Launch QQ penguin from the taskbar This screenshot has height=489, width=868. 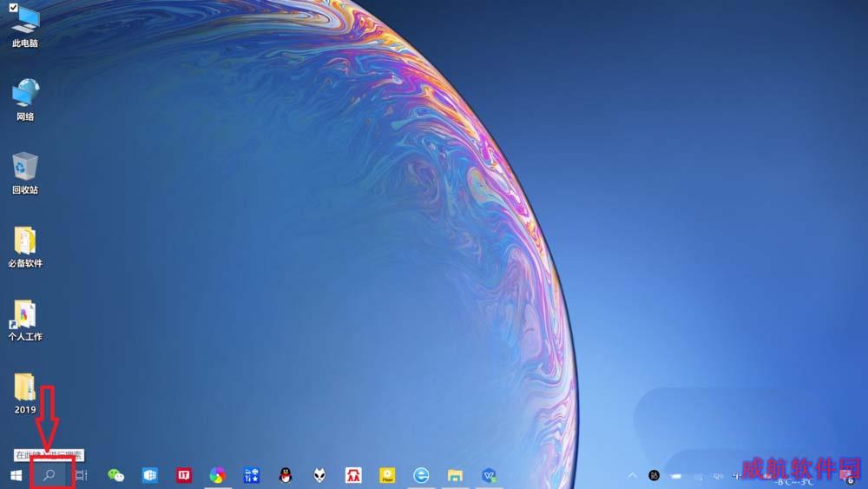(286, 475)
